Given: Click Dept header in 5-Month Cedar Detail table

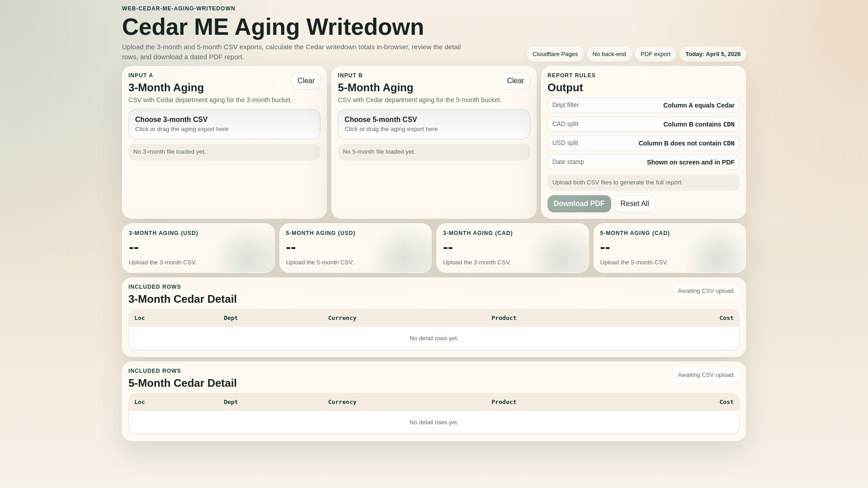Looking at the screenshot, I should point(231,402).
